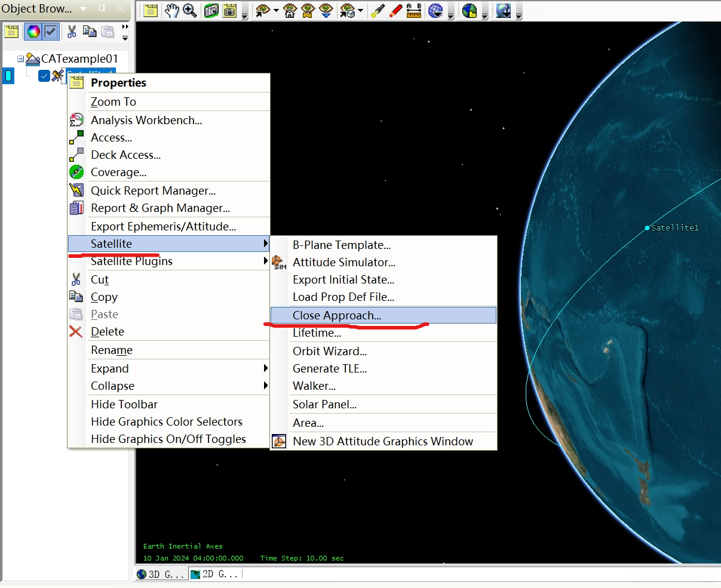Select the zoom magnifier tool
This screenshot has width=721, height=588.
pyautogui.click(x=190, y=11)
